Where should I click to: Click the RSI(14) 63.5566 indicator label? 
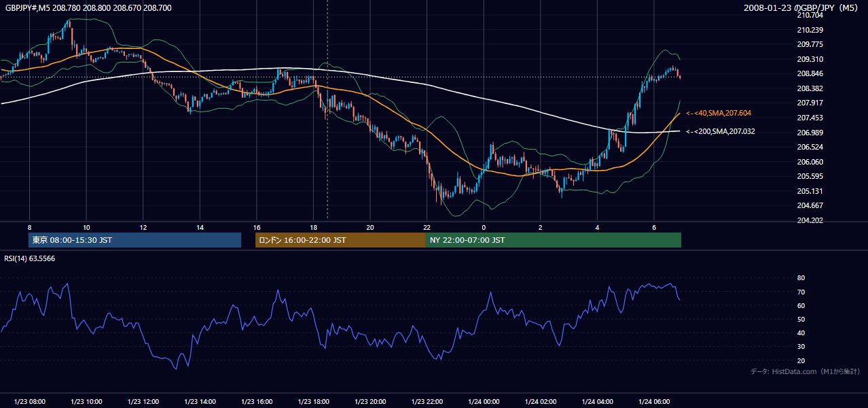pyautogui.click(x=31, y=258)
